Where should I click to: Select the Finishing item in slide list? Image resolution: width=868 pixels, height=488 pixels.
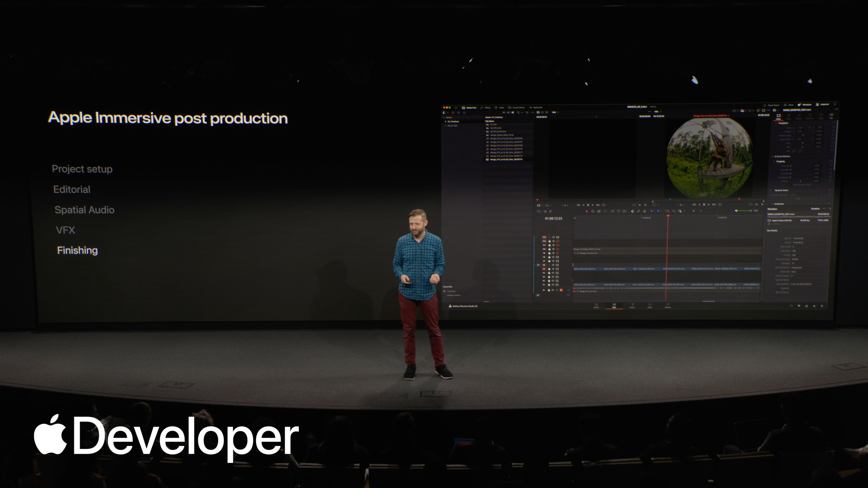pyautogui.click(x=77, y=250)
